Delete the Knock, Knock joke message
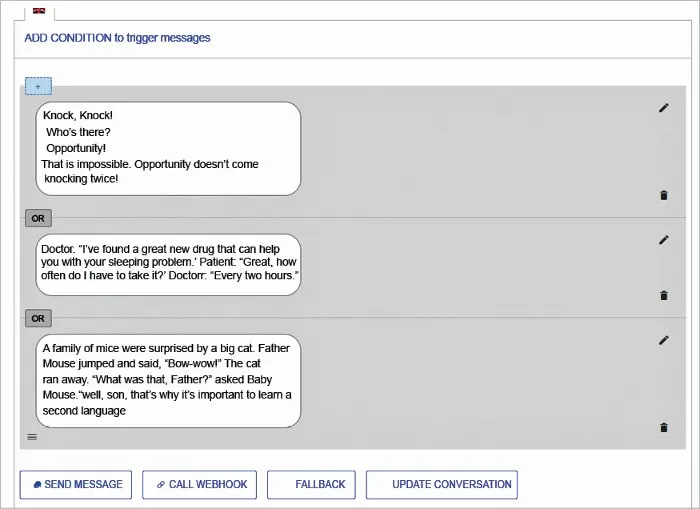700x509 pixels. click(663, 195)
